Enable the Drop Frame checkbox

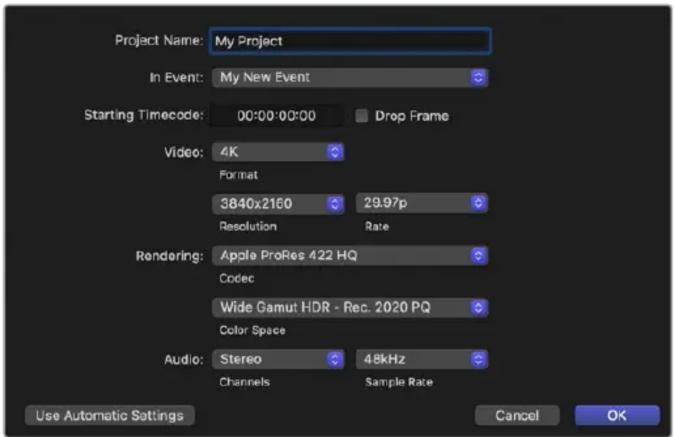click(362, 116)
